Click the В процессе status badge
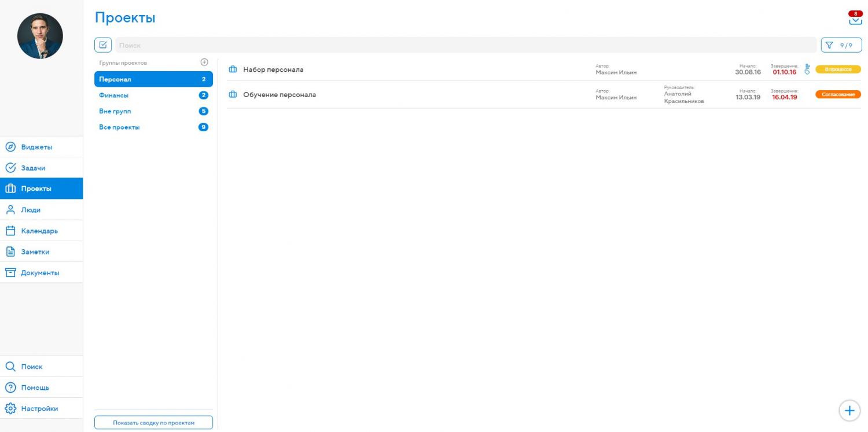Screen dimensions: 868x432 click(x=838, y=69)
